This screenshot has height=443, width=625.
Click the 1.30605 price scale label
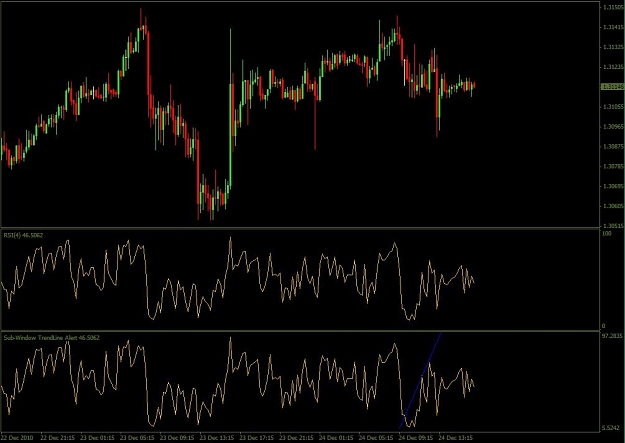coord(614,206)
